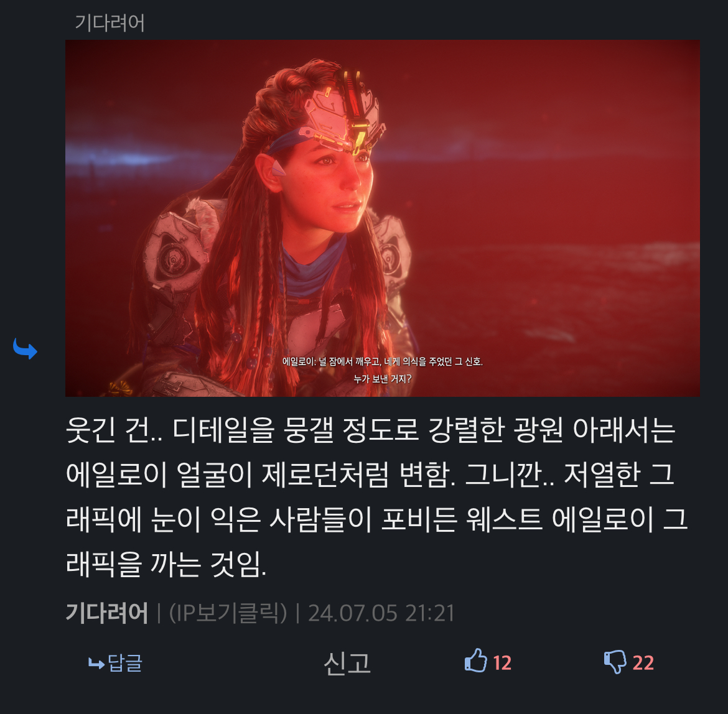Image resolution: width=728 pixels, height=714 pixels.
Task: Click the like count 12
Action: 502,663
